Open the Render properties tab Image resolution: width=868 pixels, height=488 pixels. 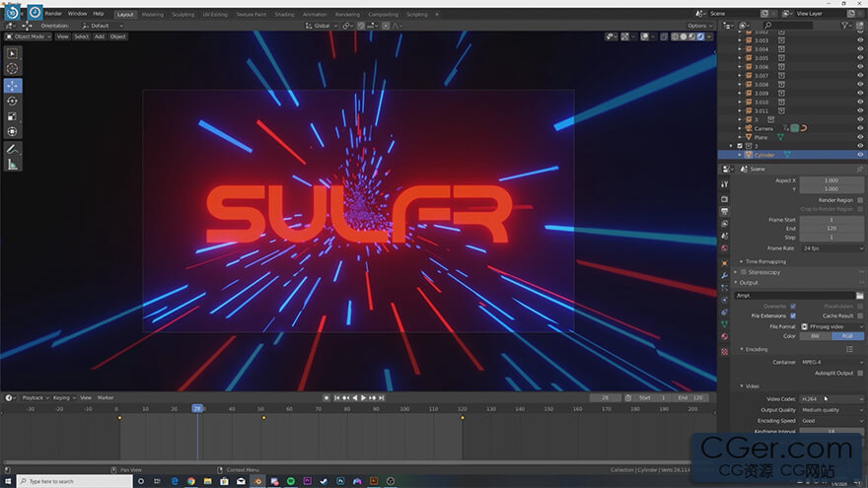coord(725,198)
